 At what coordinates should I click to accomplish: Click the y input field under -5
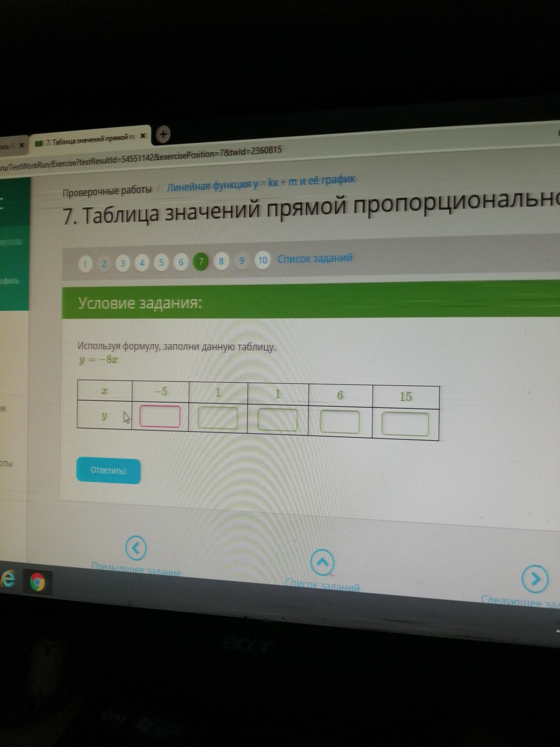pos(160,416)
